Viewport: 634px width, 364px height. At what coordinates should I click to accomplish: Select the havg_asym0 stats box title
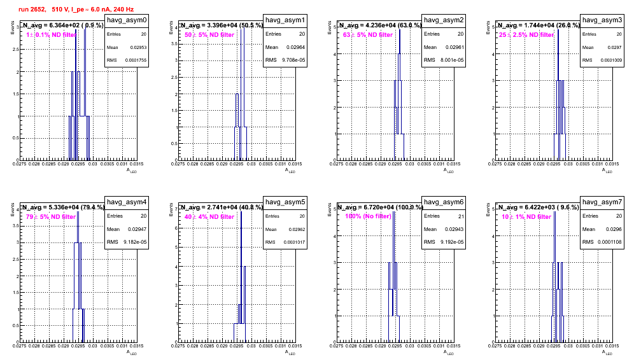click(x=127, y=20)
